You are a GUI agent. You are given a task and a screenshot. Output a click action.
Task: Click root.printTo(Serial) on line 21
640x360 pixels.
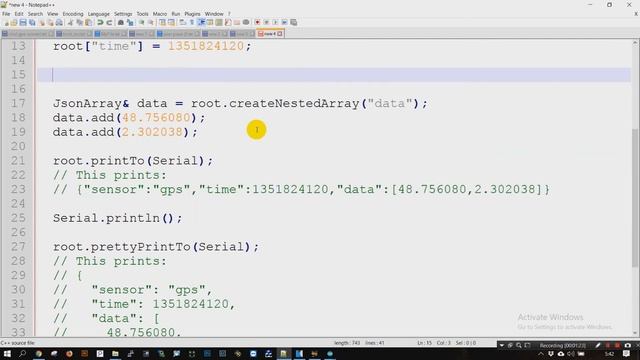click(x=129, y=161)
